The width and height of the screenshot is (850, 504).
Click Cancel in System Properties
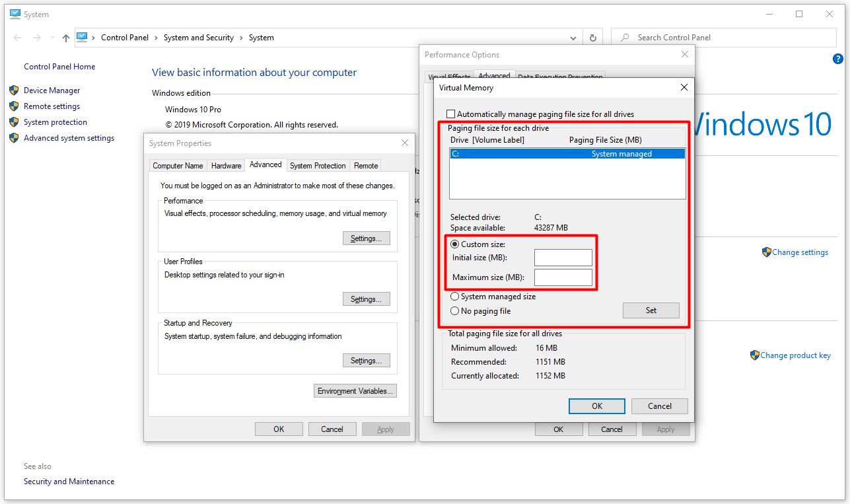tap(332, 429)
